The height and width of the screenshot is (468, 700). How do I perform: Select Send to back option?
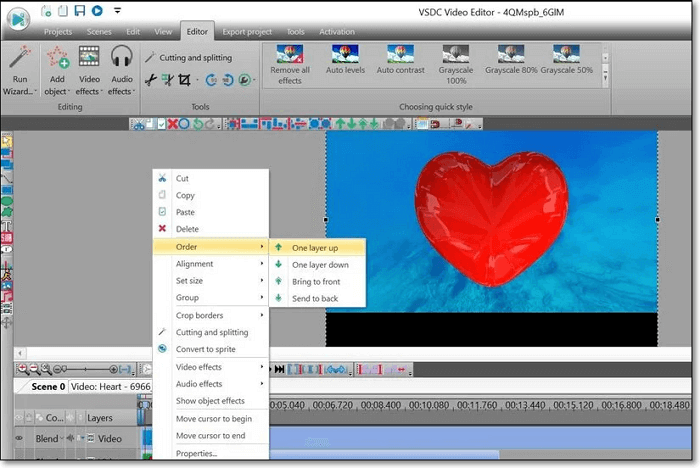314,298
